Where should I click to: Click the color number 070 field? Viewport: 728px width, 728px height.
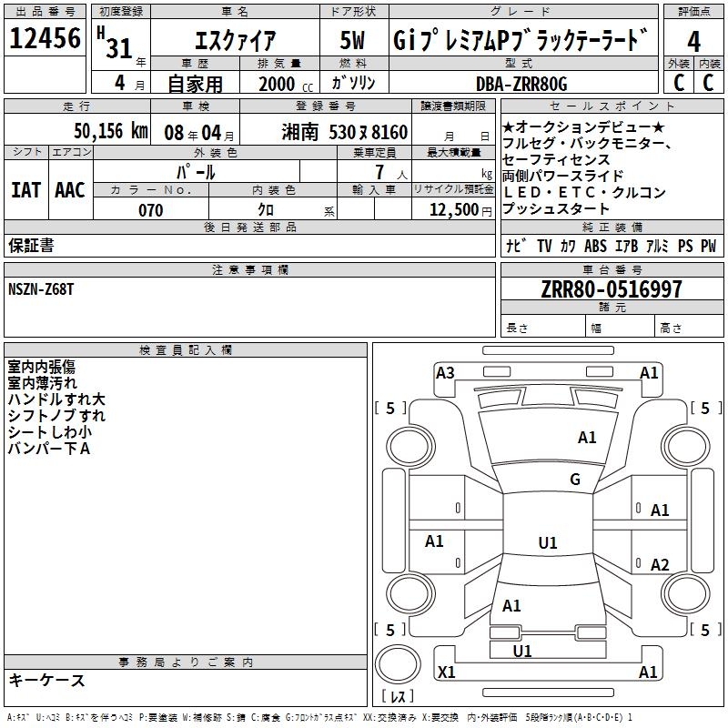click(x=151, y=210)
